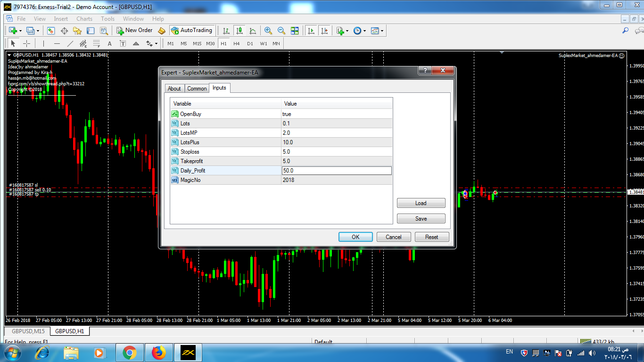
Task: Open the Common tab in Expert dialog
Action: tap(197, 89)
